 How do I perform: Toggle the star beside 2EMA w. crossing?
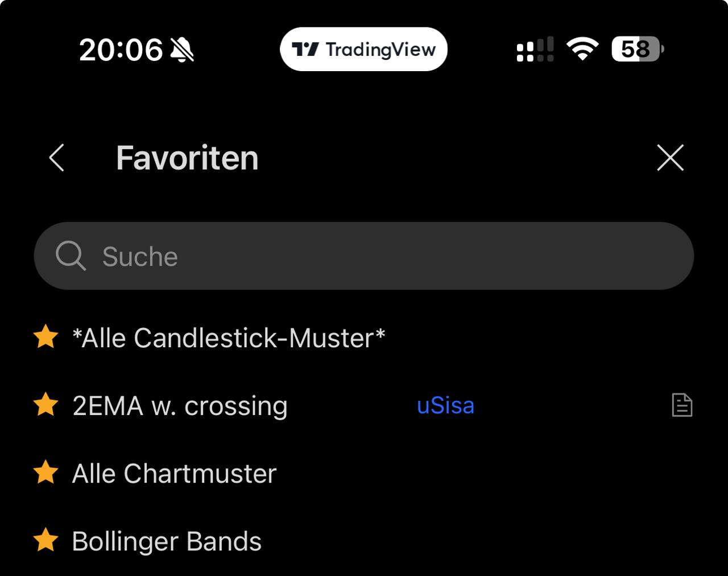(x=45, y=405)
